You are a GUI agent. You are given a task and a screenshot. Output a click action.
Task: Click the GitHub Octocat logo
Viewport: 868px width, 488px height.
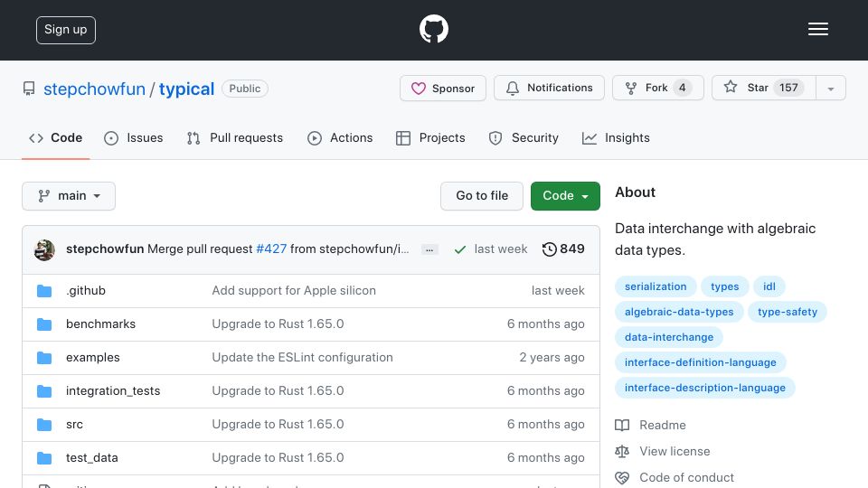pyautogui.click(x=433, y=29)
